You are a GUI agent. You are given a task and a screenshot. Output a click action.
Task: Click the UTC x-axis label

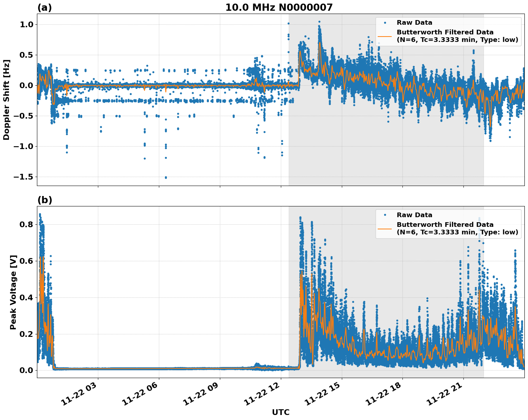point(280,412)
